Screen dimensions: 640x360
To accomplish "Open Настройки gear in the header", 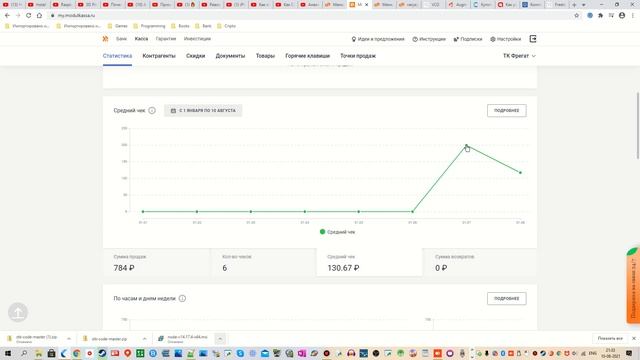I will [505, 39].
